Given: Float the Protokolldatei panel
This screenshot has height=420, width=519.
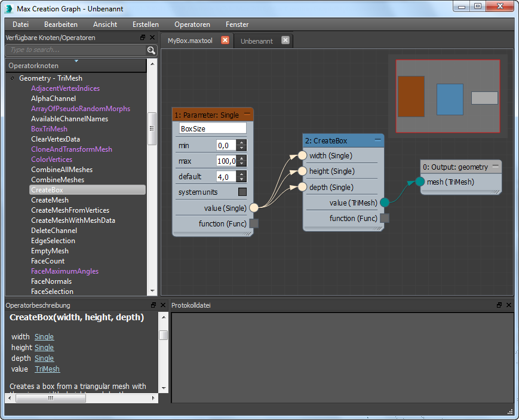Looking at the screenshot, I should click(x=499, y=305).
